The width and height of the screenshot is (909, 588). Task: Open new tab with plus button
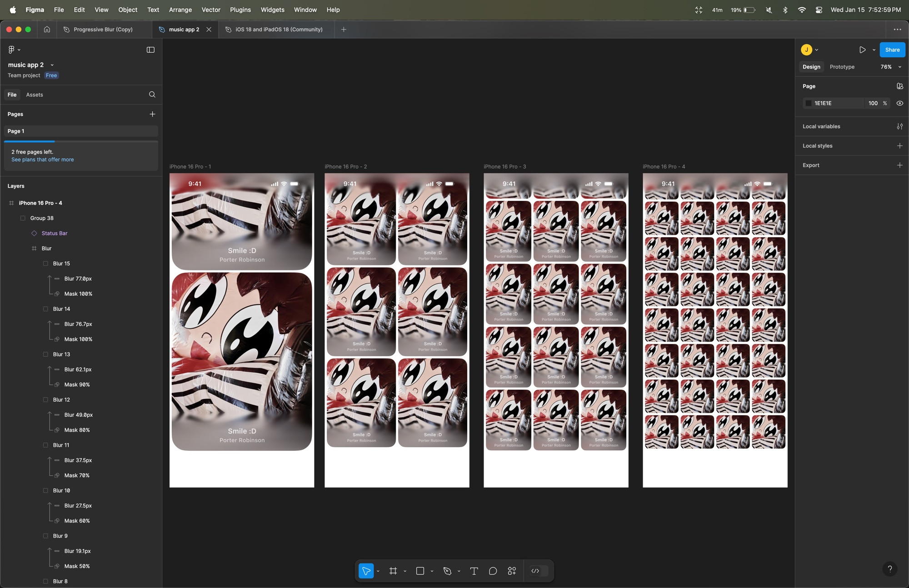pyautogui.click(x=344, y=29)
